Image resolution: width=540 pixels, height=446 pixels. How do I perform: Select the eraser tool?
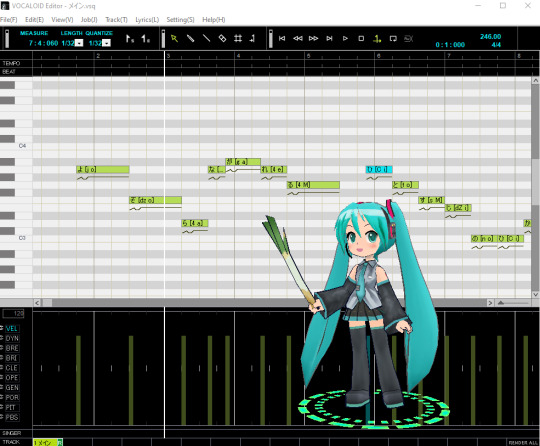(x=222, y=39)
